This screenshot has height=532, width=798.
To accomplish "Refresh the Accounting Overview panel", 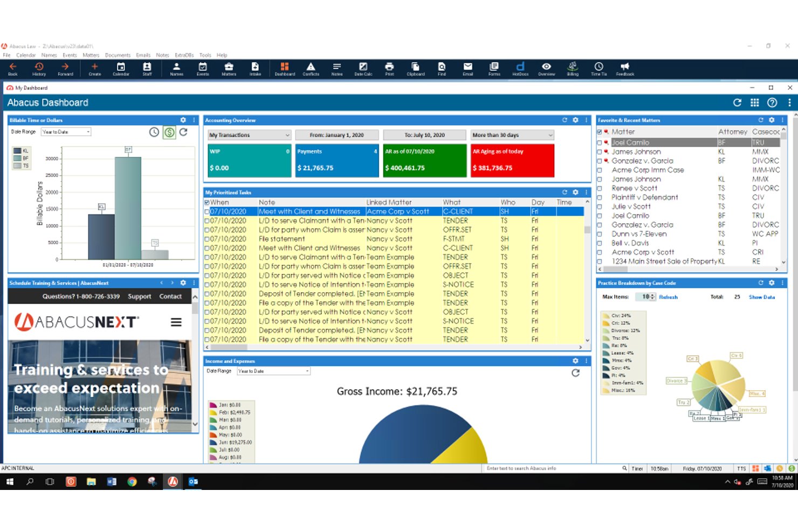I will [x=565, y=120].
